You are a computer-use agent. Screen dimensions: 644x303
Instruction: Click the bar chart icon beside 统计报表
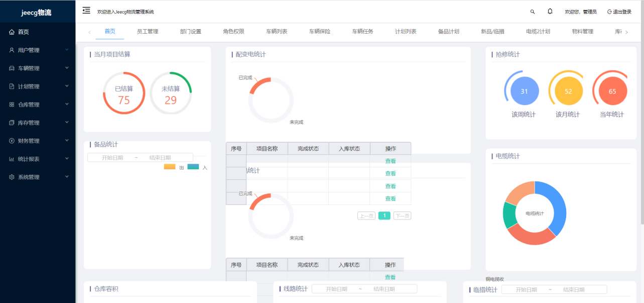click(x=12, y=159)
